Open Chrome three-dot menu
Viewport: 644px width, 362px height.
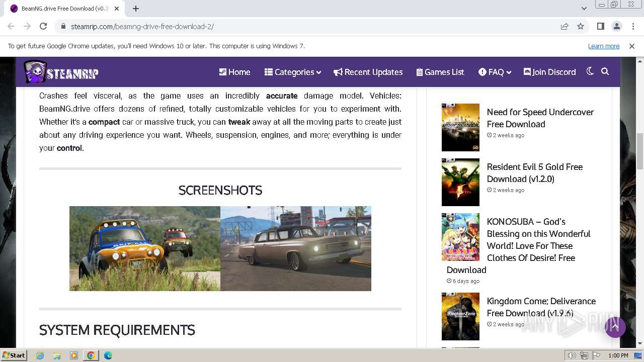click(632, 26)
